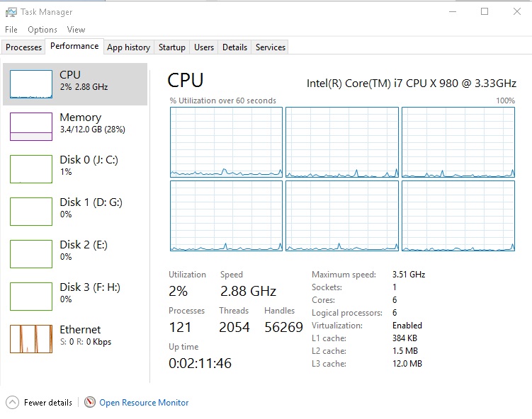Click Fewer details button
The height and width of the screenshot is (419, 532).
click(x=39, y=403)
